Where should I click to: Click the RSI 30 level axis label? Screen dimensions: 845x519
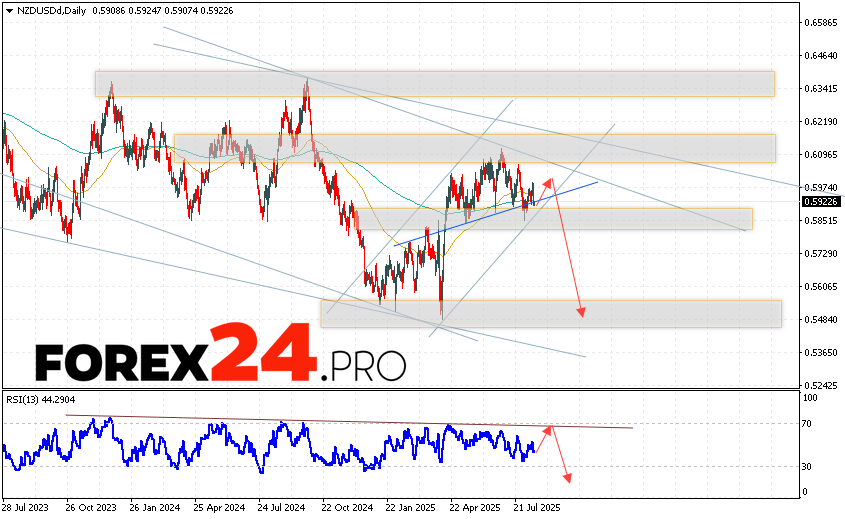pyautogui.click(x=808, y=466)
